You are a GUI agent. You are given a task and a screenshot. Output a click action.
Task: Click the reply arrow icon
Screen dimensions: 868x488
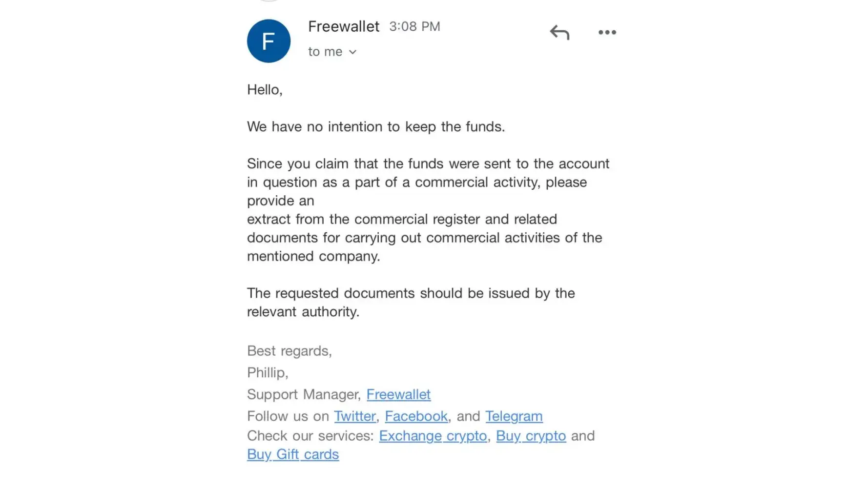tap(559, 33)
